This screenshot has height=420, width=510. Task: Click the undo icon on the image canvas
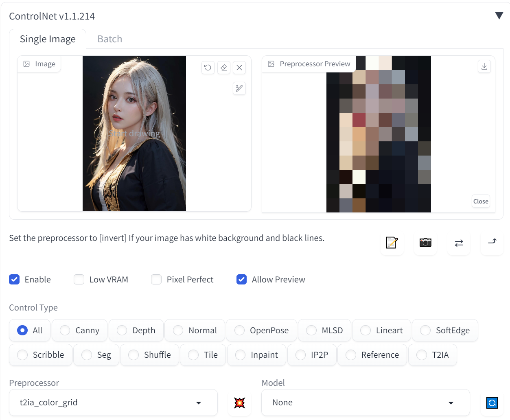(x=208, y=68)
